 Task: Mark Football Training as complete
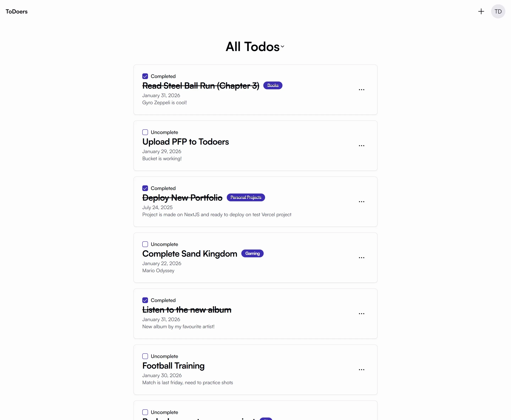click(145, 356)
